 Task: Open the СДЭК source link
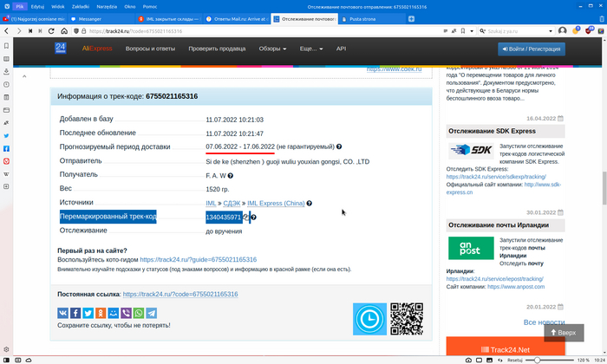(x=232, y=203)
